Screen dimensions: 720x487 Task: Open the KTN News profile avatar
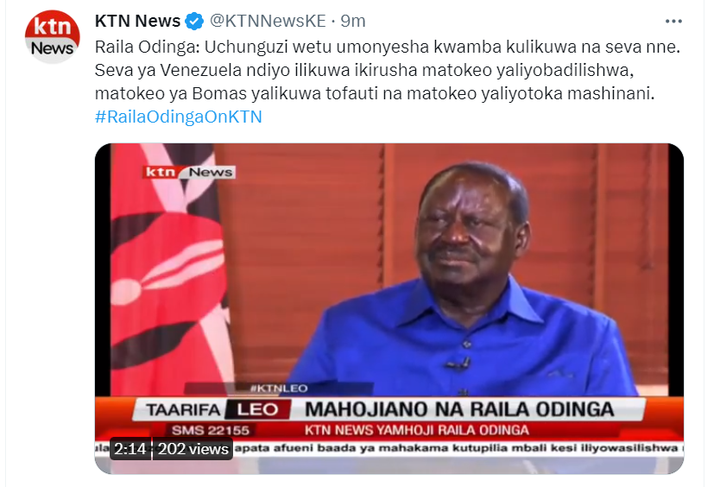(52, 36)
